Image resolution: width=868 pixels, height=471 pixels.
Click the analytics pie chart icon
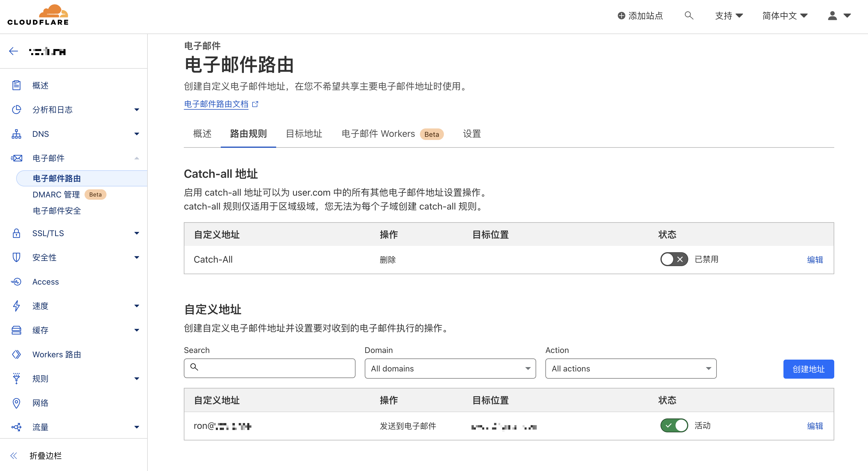16,109
